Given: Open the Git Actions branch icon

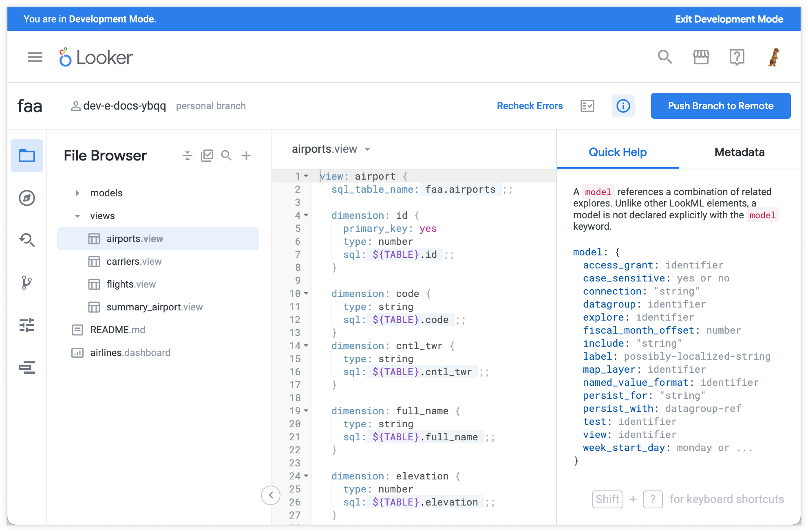Looking at the screenshot, I should click(x=27, y=282).
